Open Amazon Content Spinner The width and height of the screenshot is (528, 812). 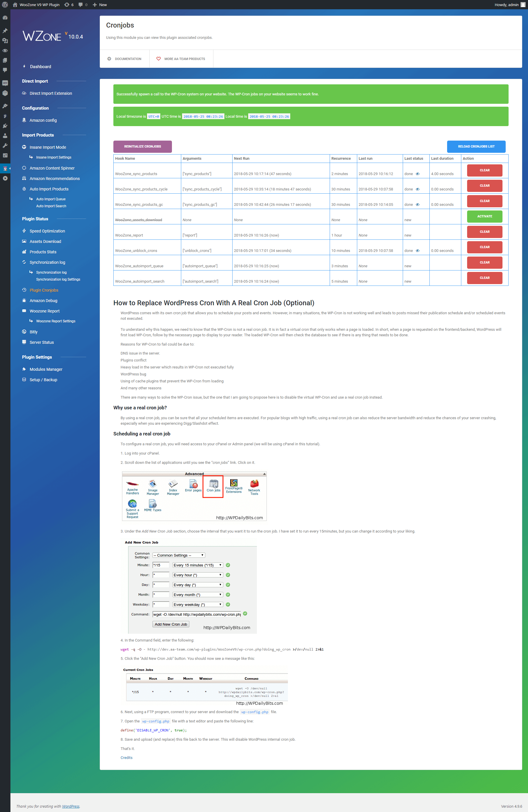point(52,168)
